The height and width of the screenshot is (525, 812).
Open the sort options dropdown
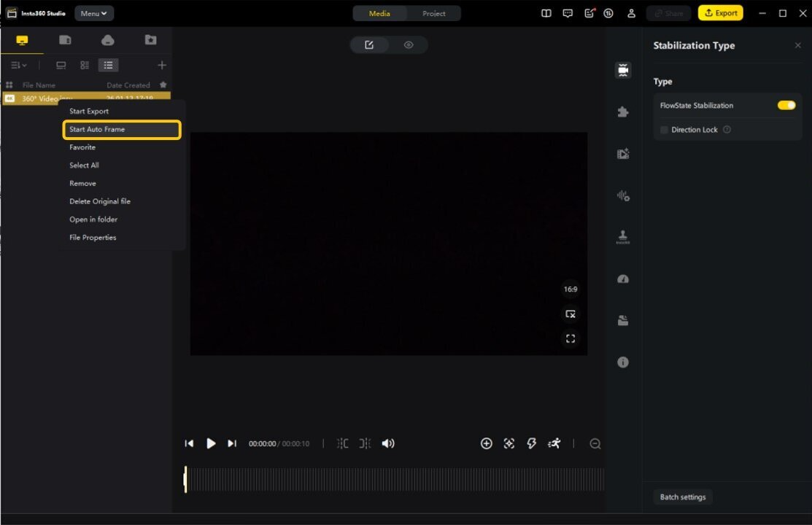19,65
